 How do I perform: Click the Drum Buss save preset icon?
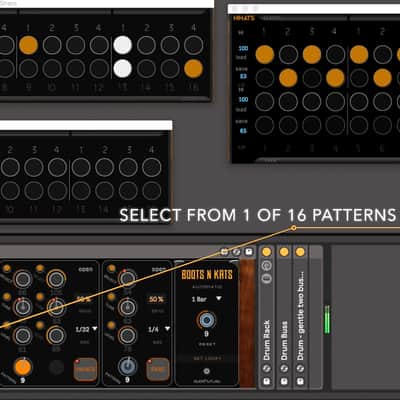pos(284,381)
